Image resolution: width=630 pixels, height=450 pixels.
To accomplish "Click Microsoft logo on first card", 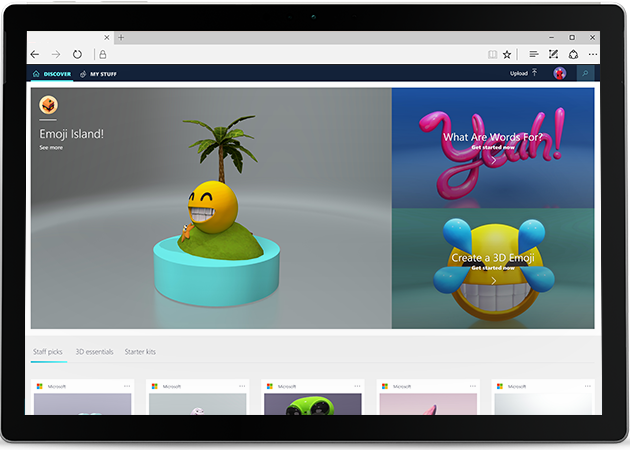I will click(x=39, y=386).
